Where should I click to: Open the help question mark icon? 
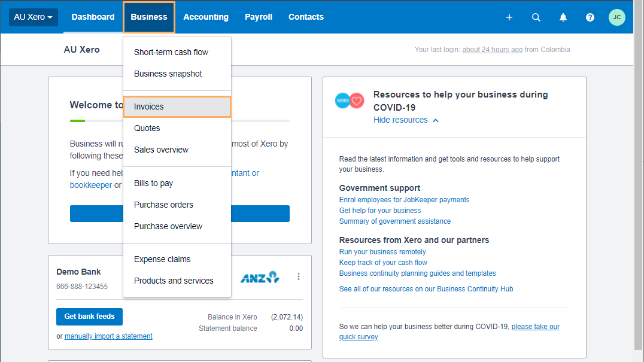[590, 17]
